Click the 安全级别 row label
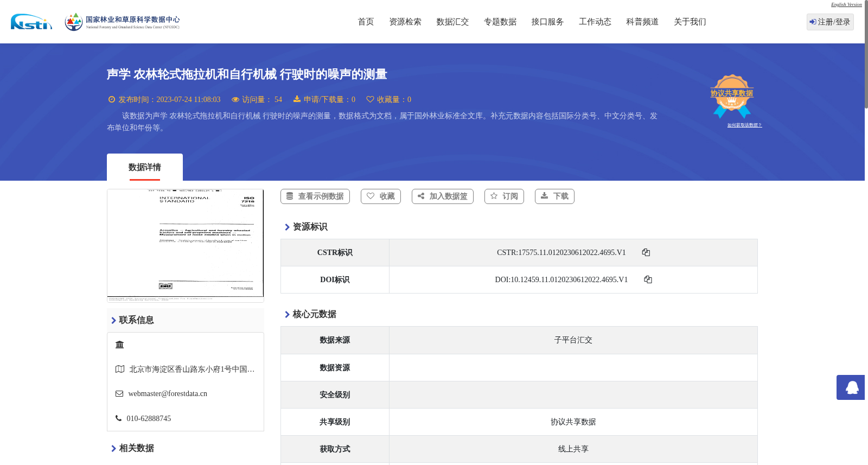Viewport: 868px width, 465px height. (x=335, y=395)
